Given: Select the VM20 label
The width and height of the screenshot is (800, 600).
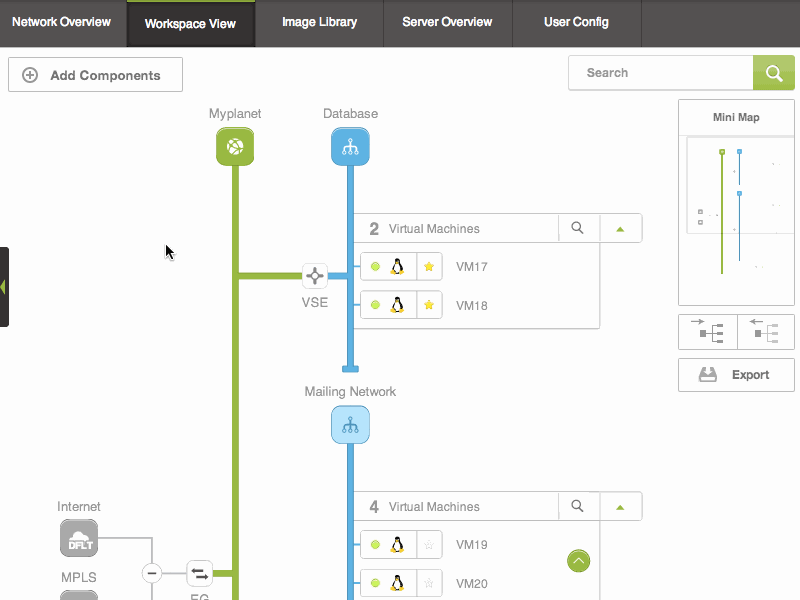Looking at the screenshot, I should click(471, 584).
